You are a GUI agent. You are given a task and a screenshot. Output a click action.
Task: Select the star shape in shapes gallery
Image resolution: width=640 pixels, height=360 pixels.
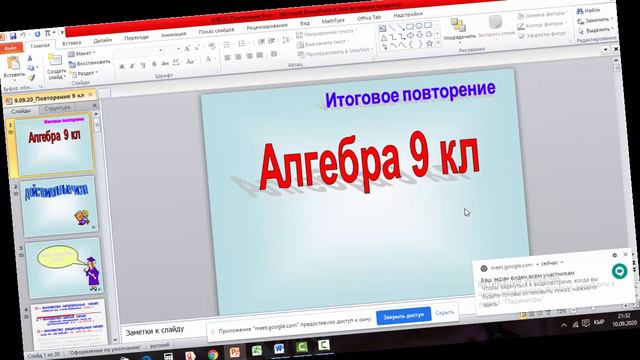point(429,43)
